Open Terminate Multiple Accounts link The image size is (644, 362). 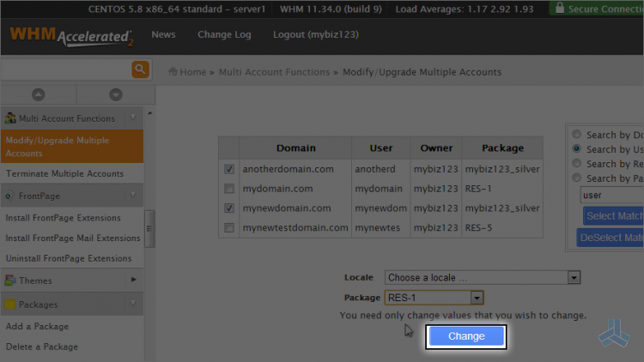point(64,174)
